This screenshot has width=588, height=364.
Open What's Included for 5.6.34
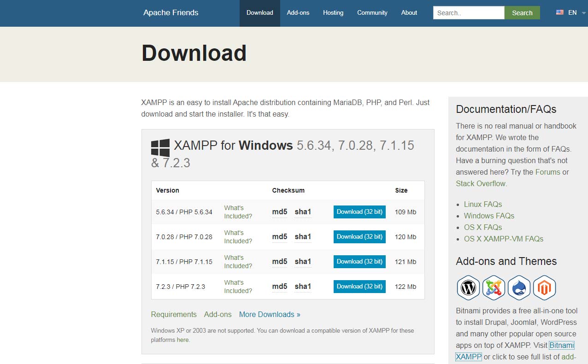pos(238,212)
